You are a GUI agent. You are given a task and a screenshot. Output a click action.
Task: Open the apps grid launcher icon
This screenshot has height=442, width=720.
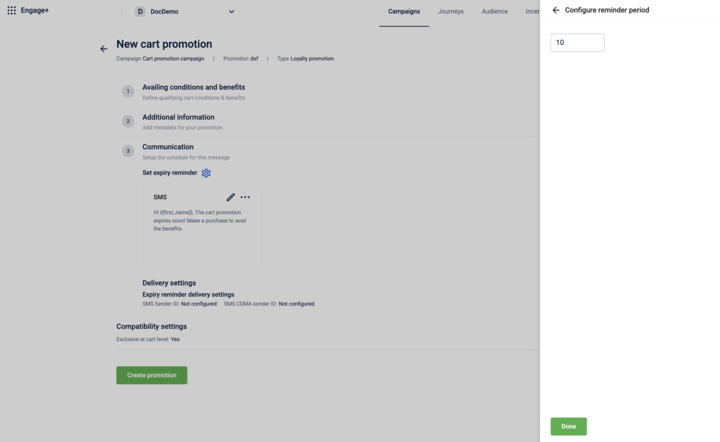[x=11, y=10]
